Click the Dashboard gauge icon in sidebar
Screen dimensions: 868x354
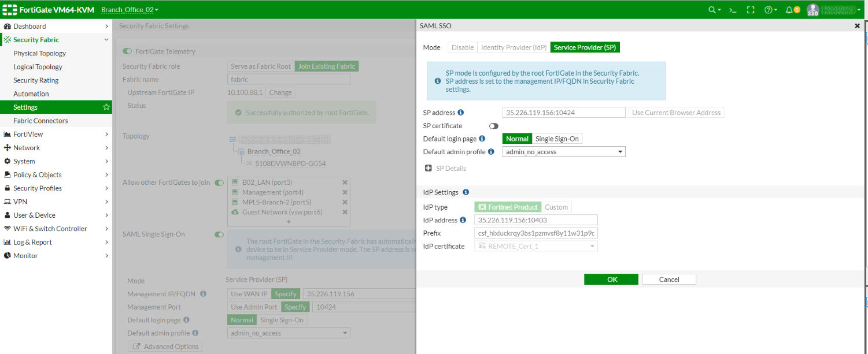click(8, 27)
